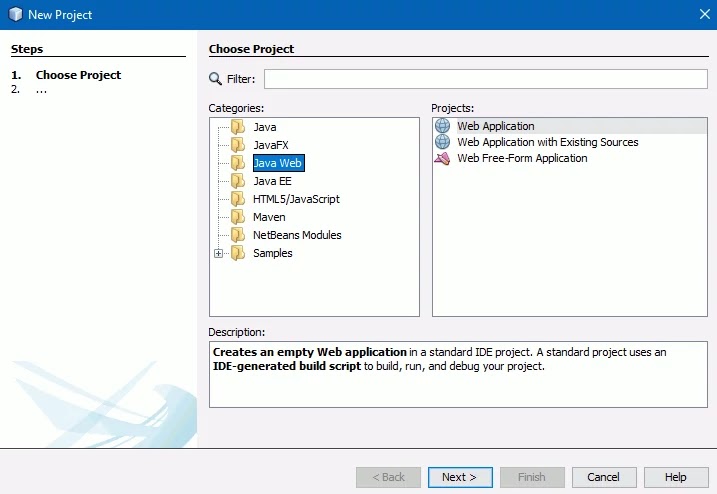This screenshot has height=494, width=717.
Task: Click the Maven folder icon
Action: pos(238,216)
